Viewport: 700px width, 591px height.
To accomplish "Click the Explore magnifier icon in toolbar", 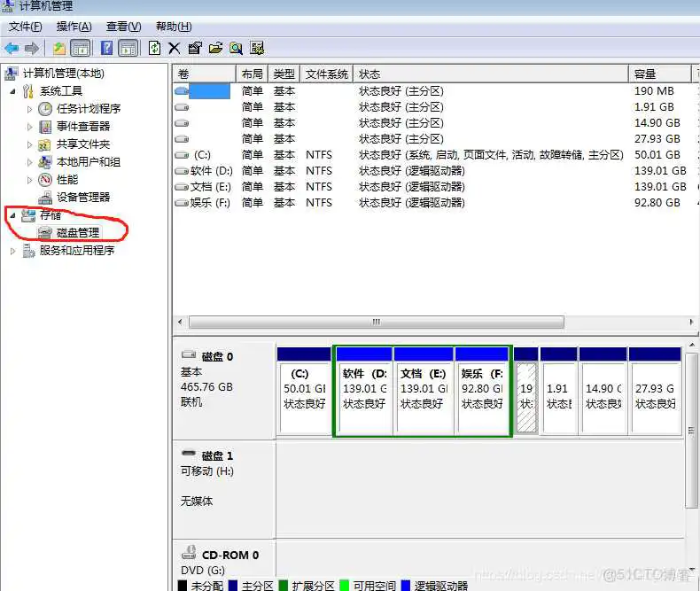I will pos(237,48).
